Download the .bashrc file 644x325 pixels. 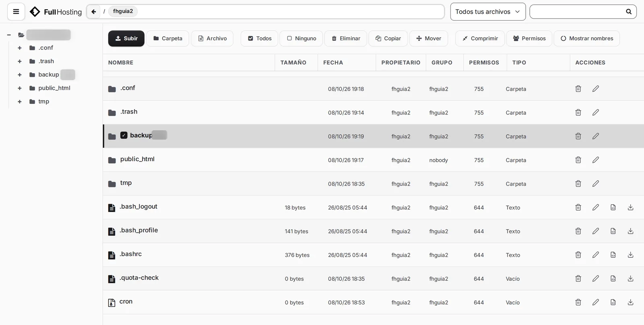[x=630, y=255]
